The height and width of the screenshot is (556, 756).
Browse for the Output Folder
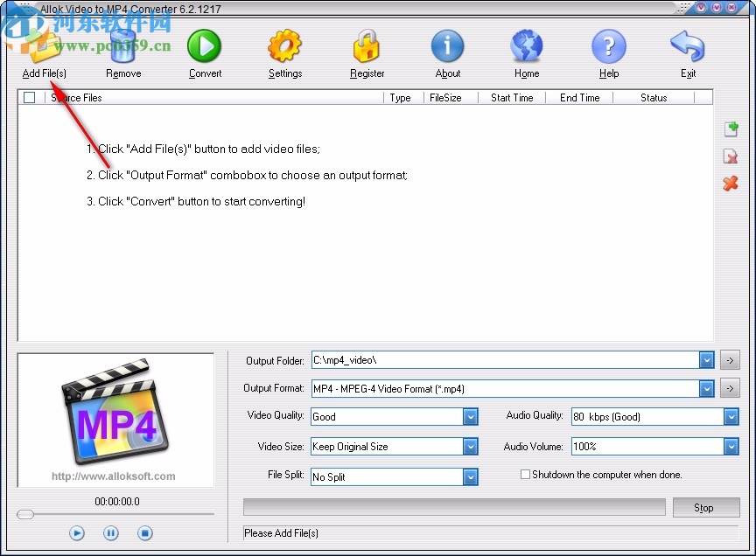point(730,359)
